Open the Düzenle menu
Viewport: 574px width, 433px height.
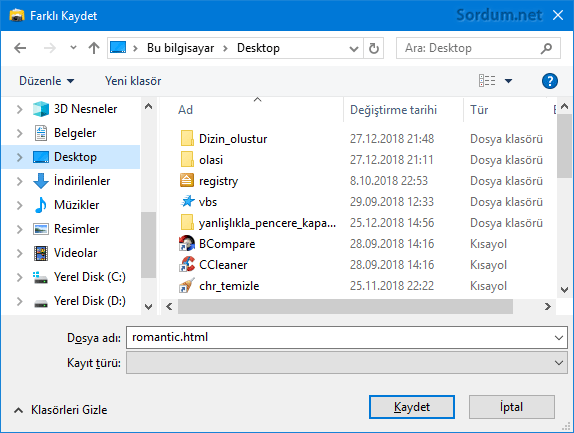(x=46, y=81)
